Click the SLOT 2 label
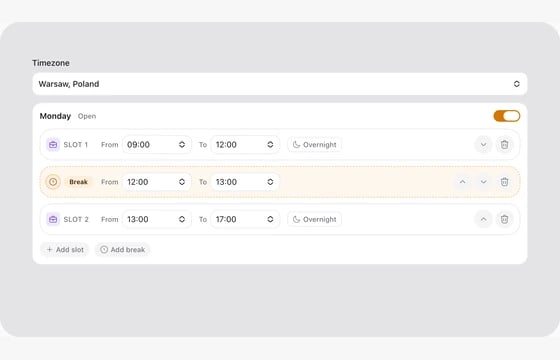The width and height of the screenshot is (560, 360). (76, 219)
